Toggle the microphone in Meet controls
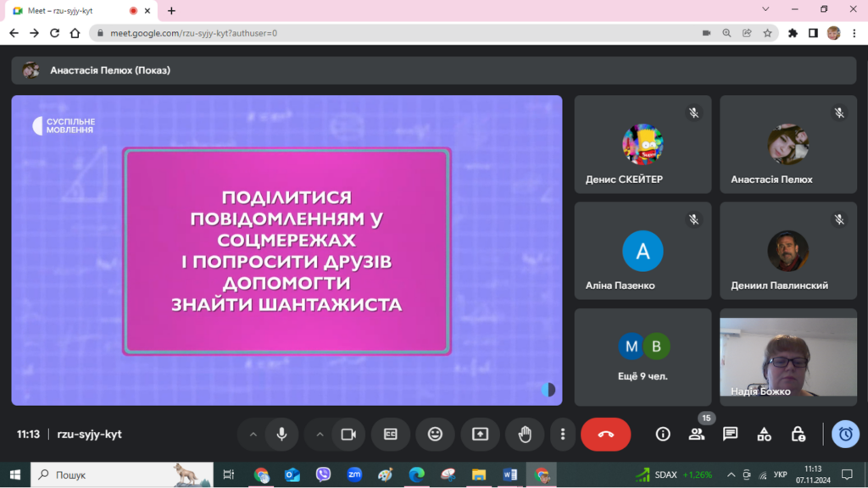Screen dimensions: 868x488 (x=281, y=435)
